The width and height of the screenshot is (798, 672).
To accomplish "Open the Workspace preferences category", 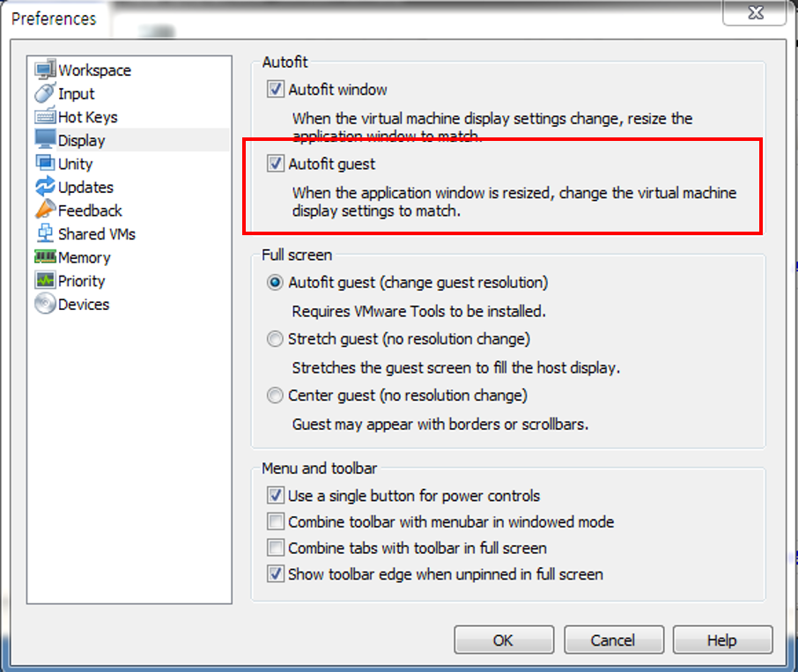I will click(x=94, y=70).
